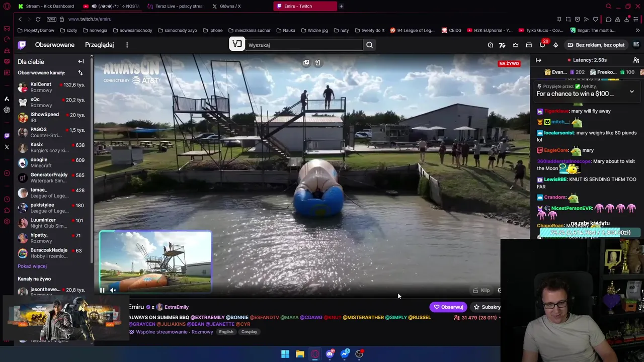The width and height of the screenshot is (644, 362).
Task: Toggle the VPN badge in address bar
Action: click(x=51, y=19)
